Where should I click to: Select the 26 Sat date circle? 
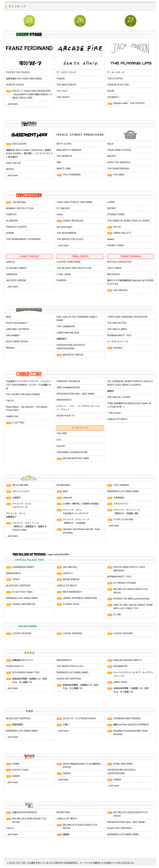80,20
